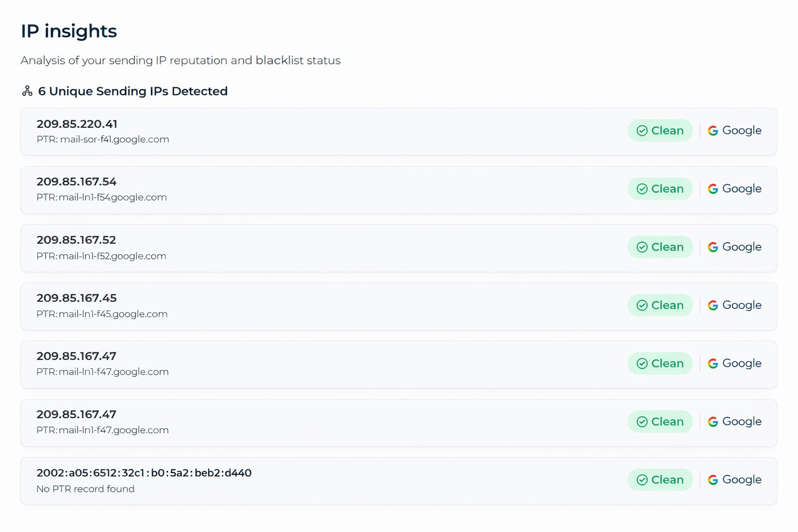Click the 6 Unique Sending IPs Detected label
Viewport: 798px width, 532px height.
coord(133,91)
